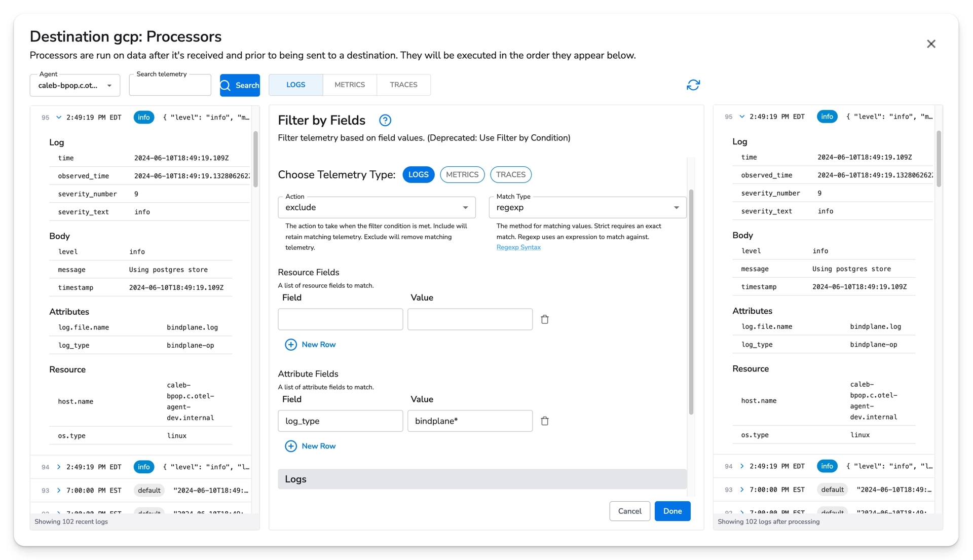Switch to the TRACES tab
The image size is (973, 560).
tap(403, 85)
